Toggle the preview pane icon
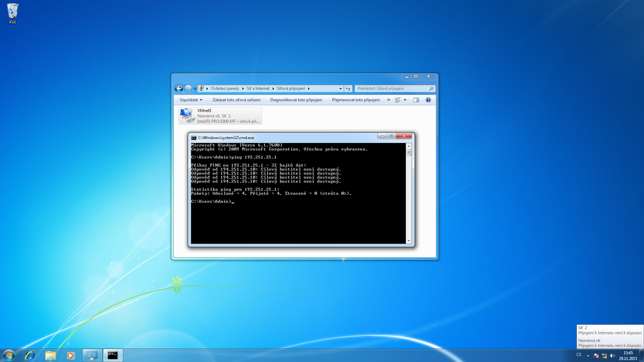The height and width of the screenshot is (362, 644). [x=416, y=100]
